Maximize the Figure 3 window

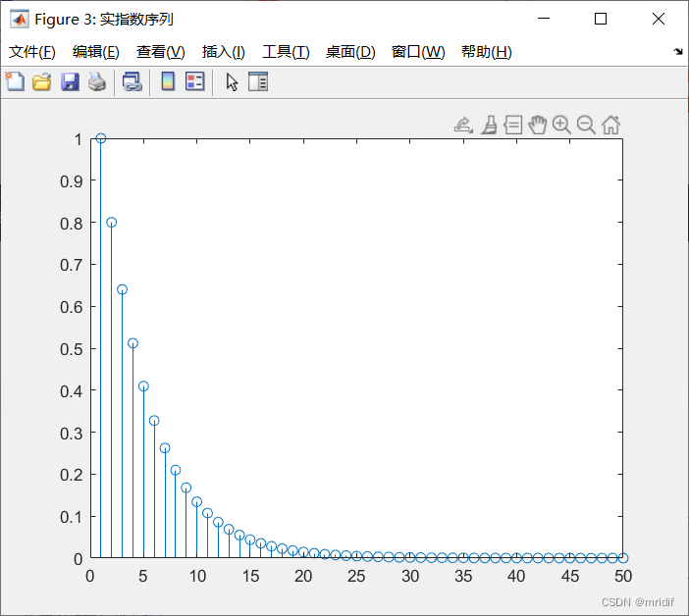[x=601, y=19]
